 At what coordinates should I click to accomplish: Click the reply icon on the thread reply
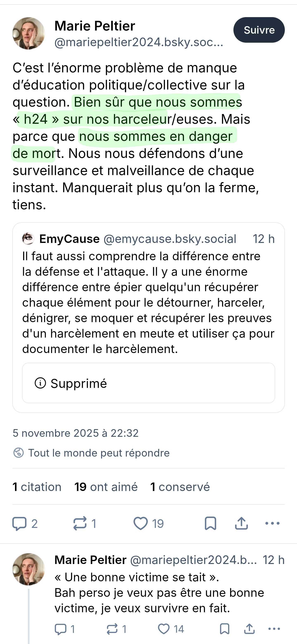coord(60,629)
